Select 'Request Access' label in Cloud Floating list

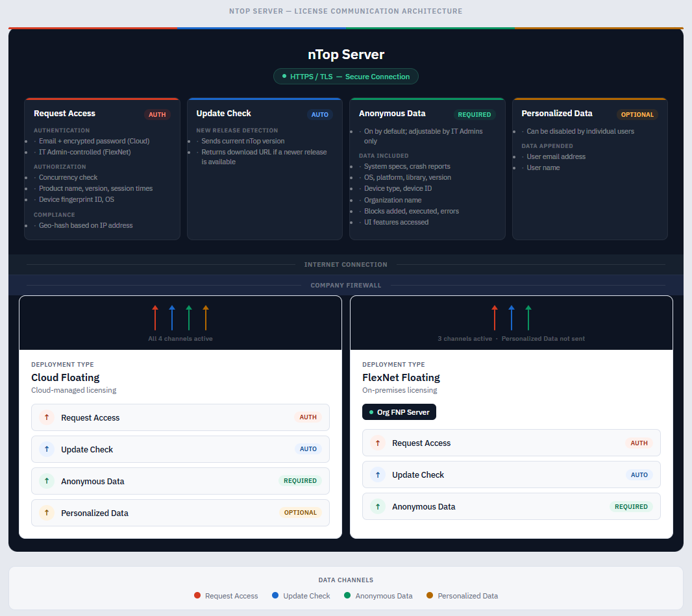[90, 417]
